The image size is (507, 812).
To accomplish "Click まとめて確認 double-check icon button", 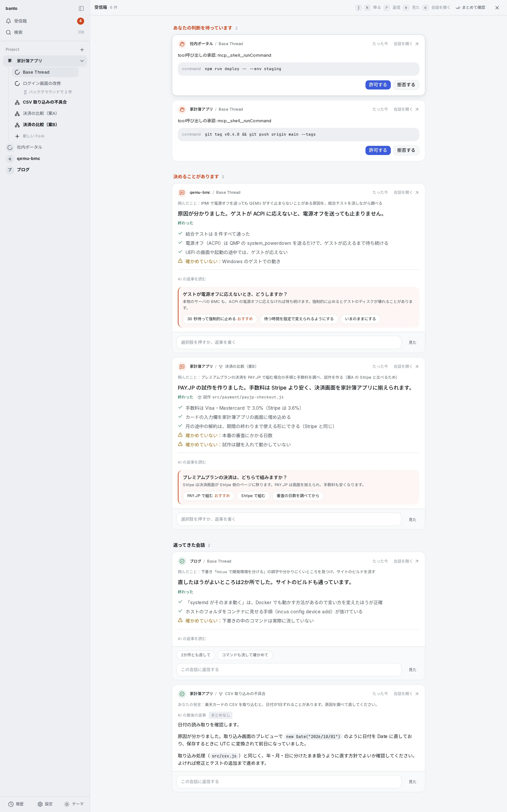I will [x=470, y=8].
